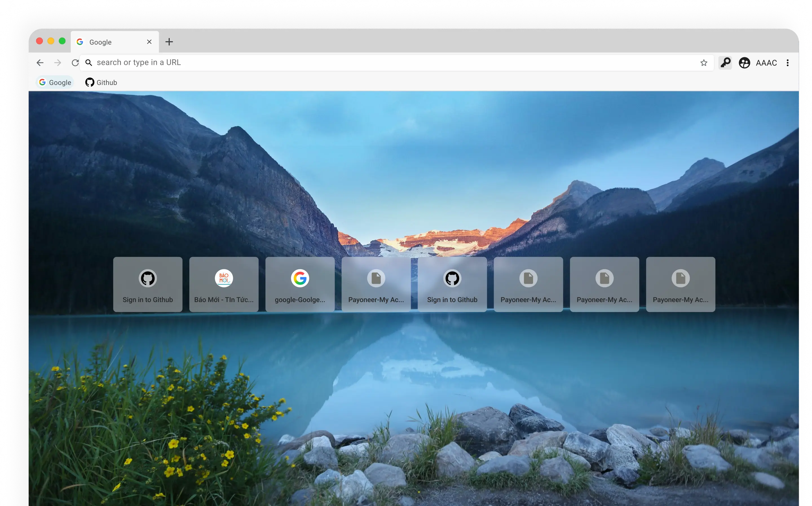Bookmark this page with star icon

point(704,63)
